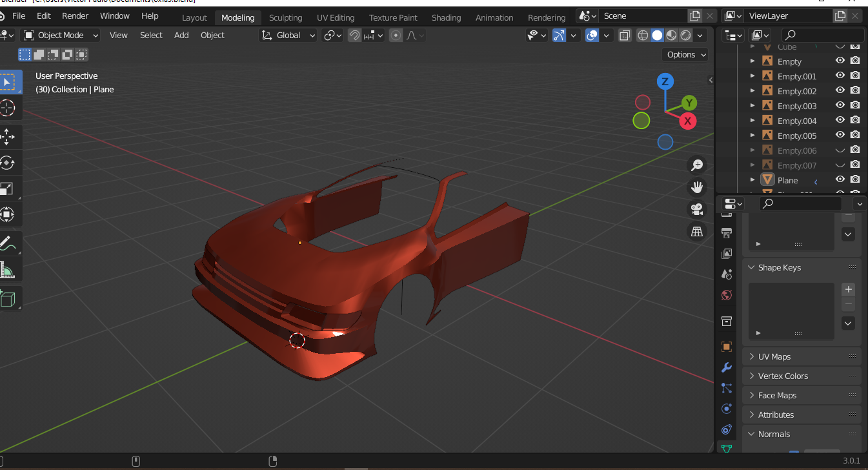Viewport: 868px width, 470px height.
Task: Pick the Add Cube tool
Action: (8, 298)
